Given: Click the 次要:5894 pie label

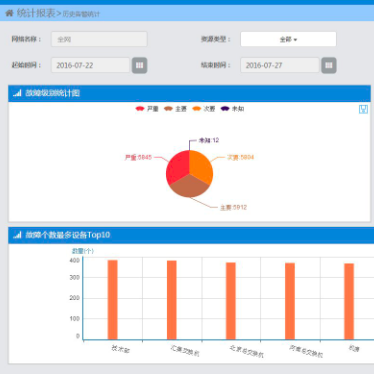Looking at the screenshot, I should pyautogui.click(x=240, y=157).
